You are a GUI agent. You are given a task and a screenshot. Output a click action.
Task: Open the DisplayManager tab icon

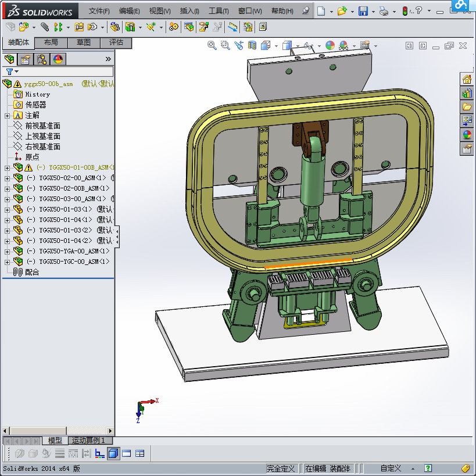coord(58,59)
